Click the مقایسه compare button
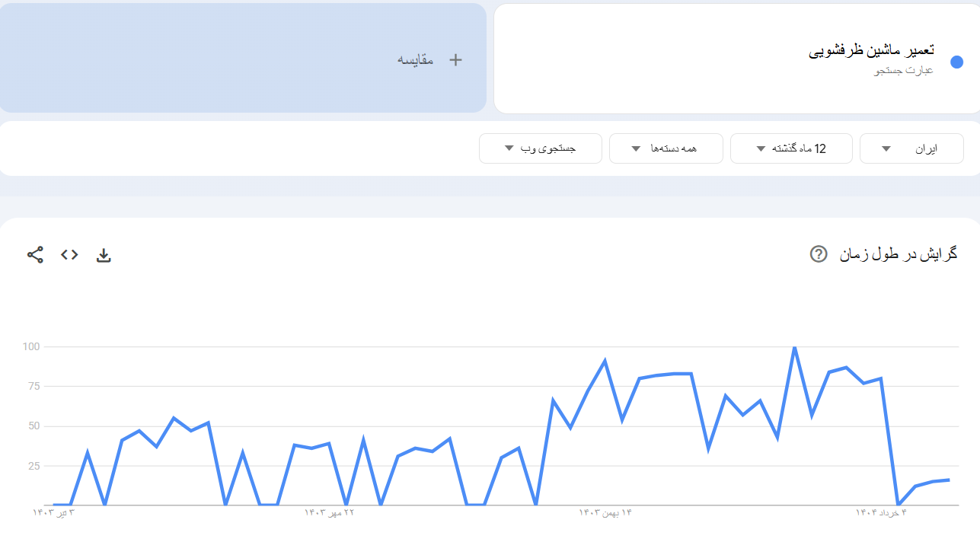This screenshot has height=542, width=980. (x=416, y=59)
